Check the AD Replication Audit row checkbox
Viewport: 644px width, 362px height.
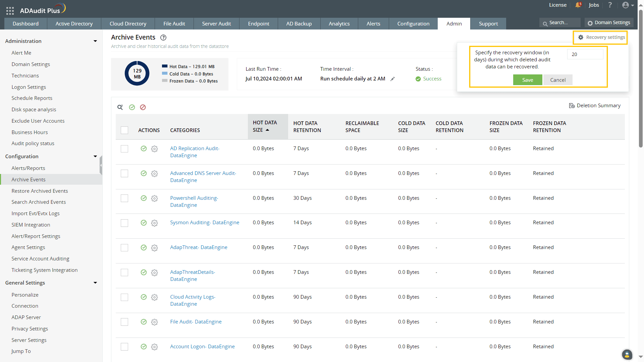pos(124,149)
